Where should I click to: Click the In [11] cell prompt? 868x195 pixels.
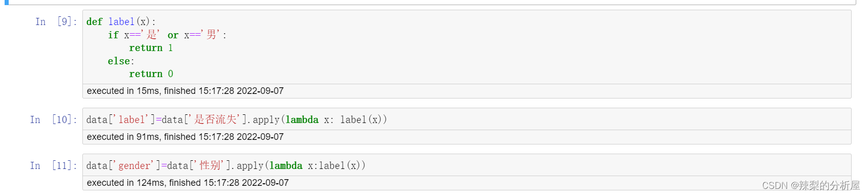coord(54,165)
